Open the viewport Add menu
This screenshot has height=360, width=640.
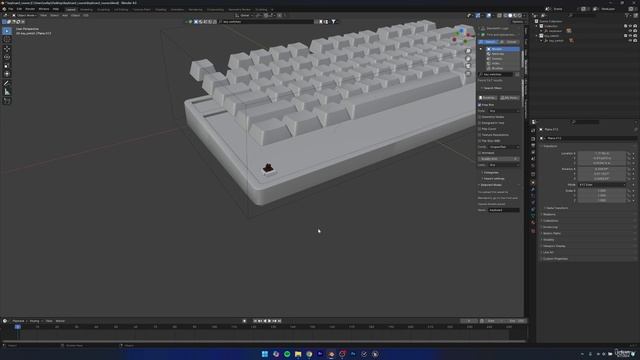click(65, 16)
